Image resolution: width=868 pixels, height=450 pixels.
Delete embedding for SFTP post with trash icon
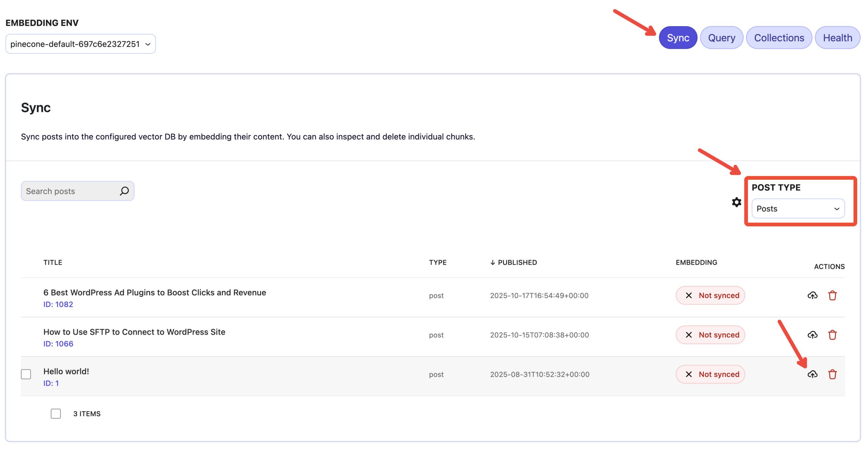(x=832, y=335)
